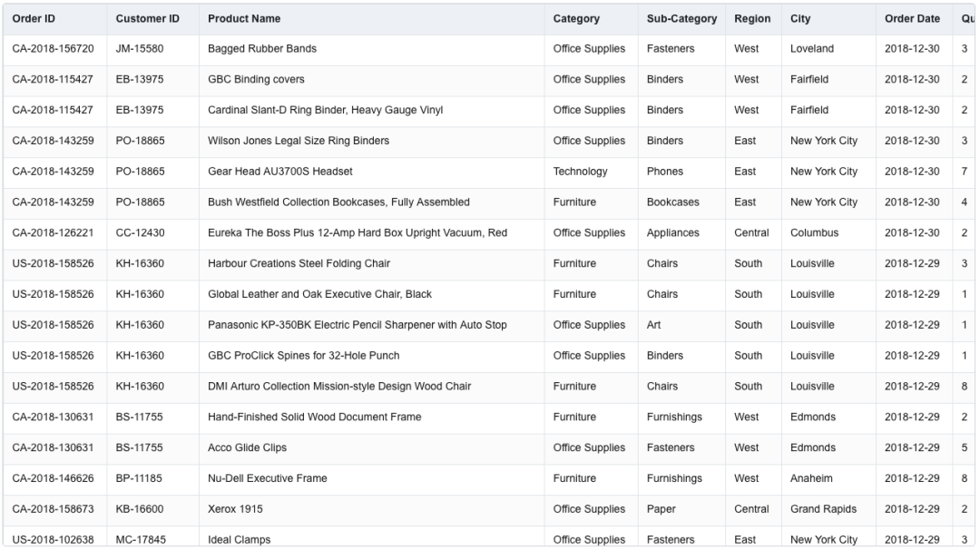Select the Sub-Category column header
The height and width of the screenshot is (551, 980).
[681, 19]
